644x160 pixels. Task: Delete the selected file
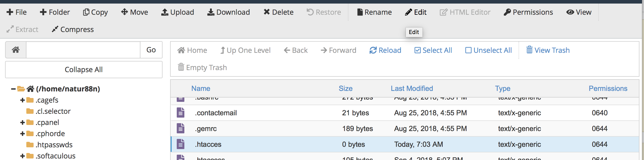click(278, 12)
